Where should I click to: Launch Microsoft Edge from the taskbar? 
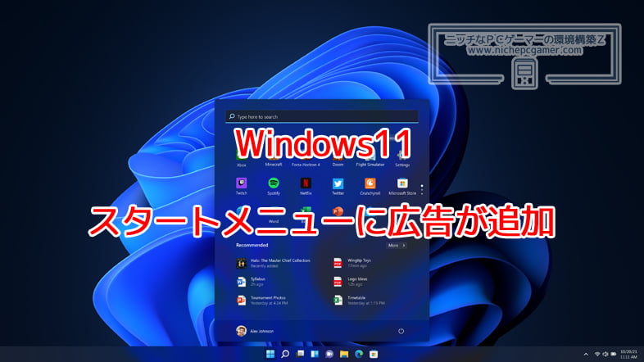(359, 354)
